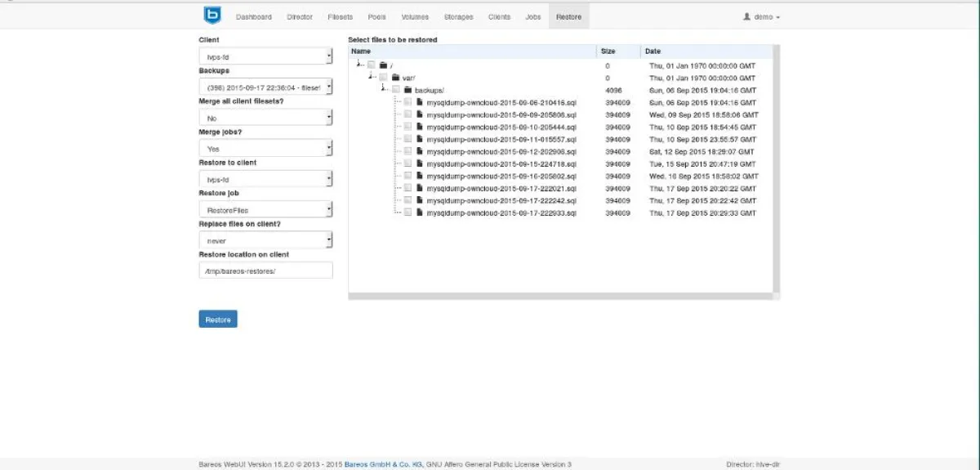Open the Director tab
Viewport: 980px width, 470px height.
point(300,16)
